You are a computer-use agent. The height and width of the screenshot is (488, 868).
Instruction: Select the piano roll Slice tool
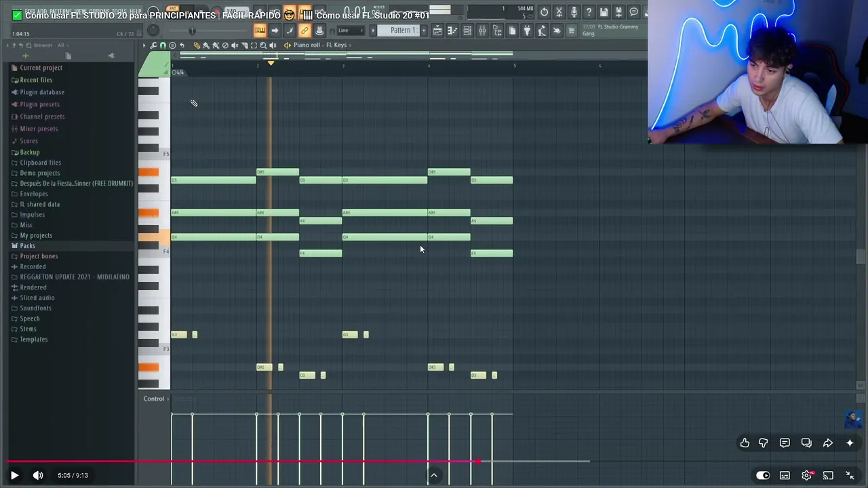[244, 45]
